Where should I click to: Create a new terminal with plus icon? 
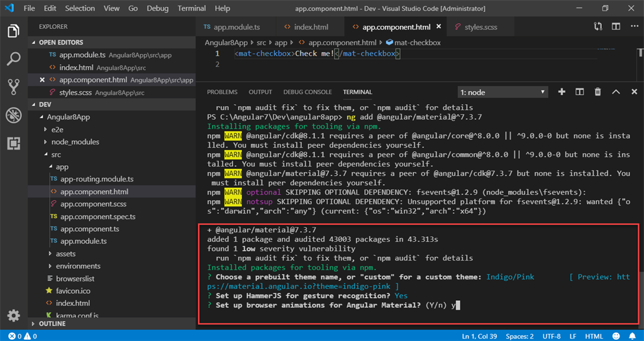click(x=562, y=92)
